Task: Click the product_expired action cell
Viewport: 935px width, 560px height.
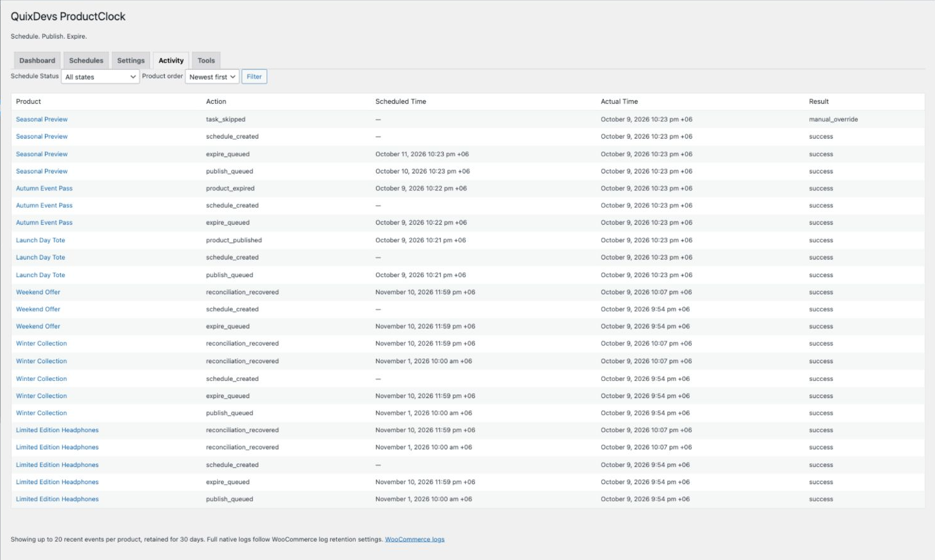Action: pos(230,188)
